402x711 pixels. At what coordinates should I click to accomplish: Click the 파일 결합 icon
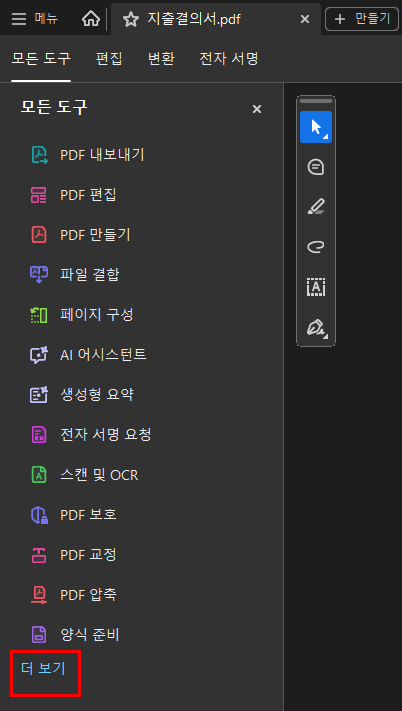coord(39,275)
